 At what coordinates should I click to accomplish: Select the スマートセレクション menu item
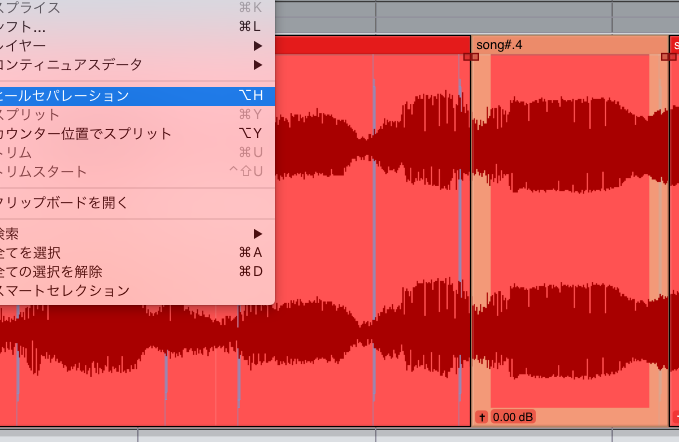tap(137, 290)
